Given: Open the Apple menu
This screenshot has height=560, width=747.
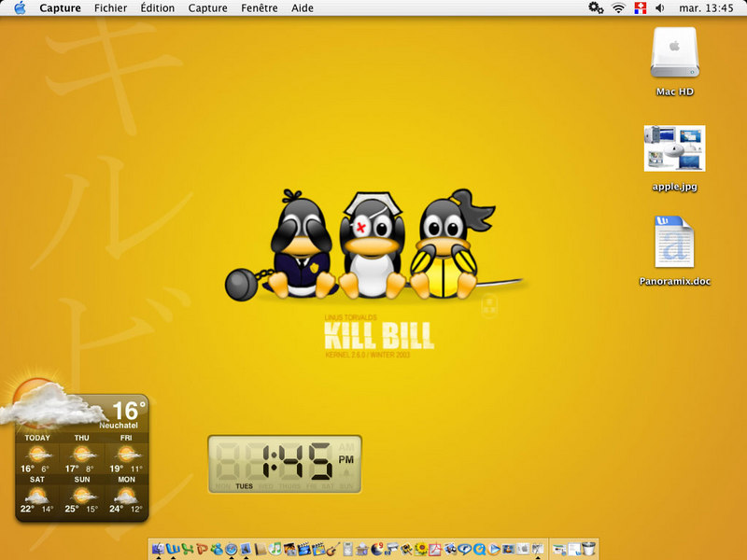Looking at the screenshot, I should 20,8.
